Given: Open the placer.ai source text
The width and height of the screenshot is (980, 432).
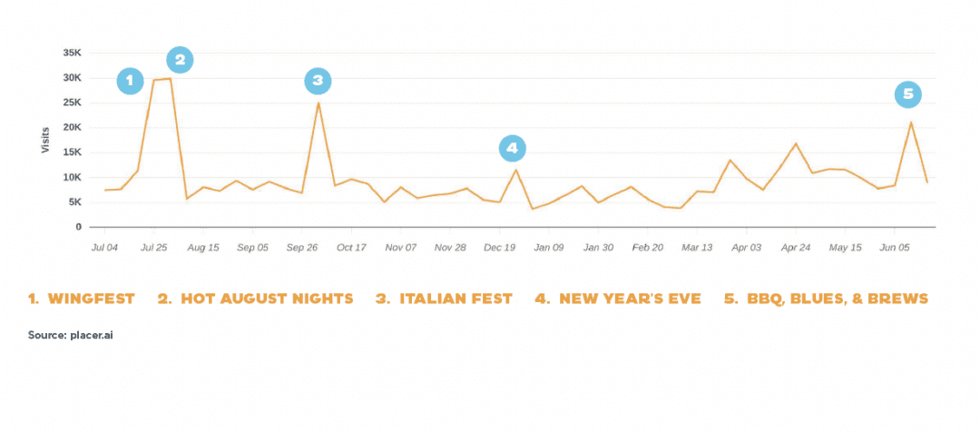Looking at the screenshot, I should click(70, 335).
